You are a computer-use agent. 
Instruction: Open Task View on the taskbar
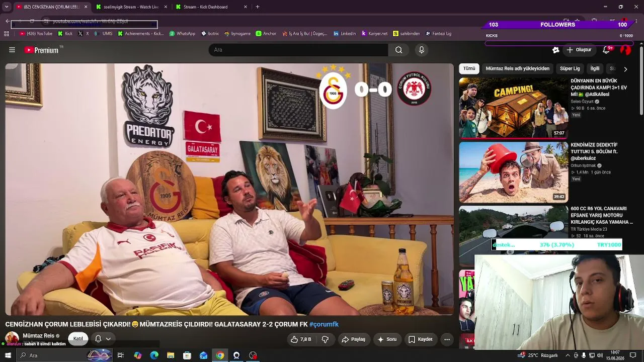121,355
